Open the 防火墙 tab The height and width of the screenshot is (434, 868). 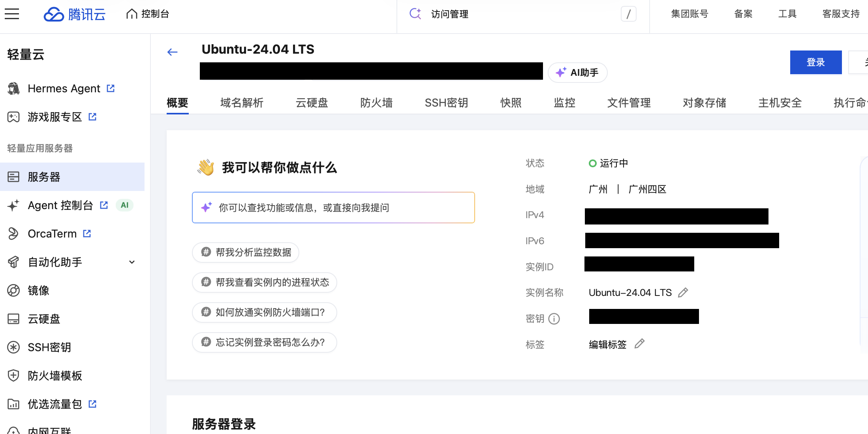coord(376,103)
